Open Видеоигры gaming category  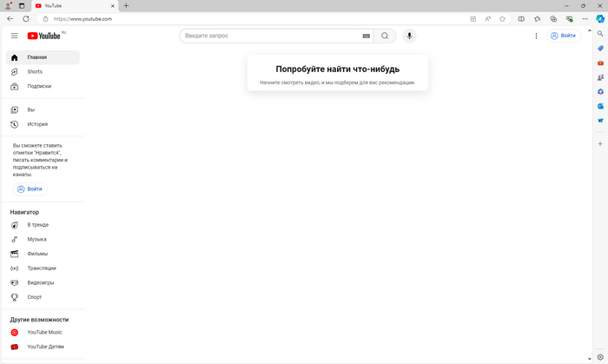(x=43, y=282)
